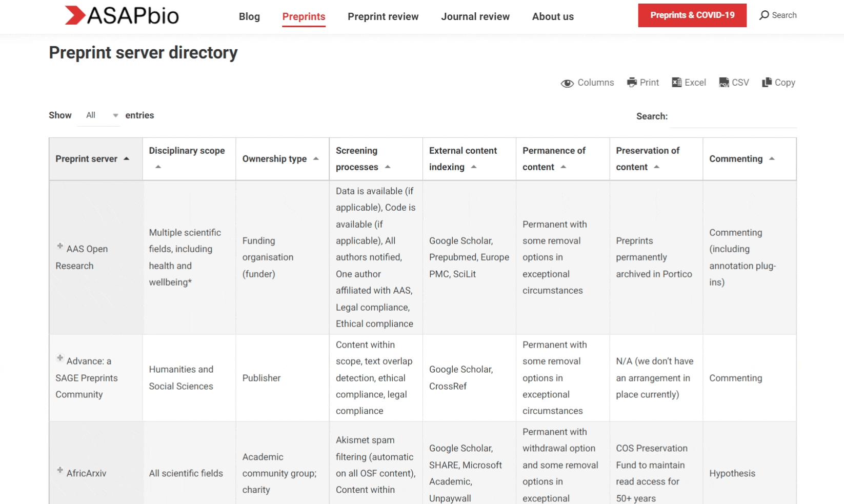This screenshot has height=504, width=844.
Task: Expand the Advance SAGE Preprints row
Action: (59, 357)
